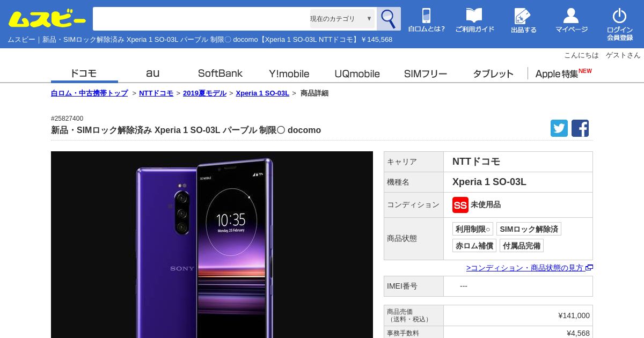Viewport: 644px width, 338px height.
Task: Click the 付属品完備 status tag
Action: [522, 246]
